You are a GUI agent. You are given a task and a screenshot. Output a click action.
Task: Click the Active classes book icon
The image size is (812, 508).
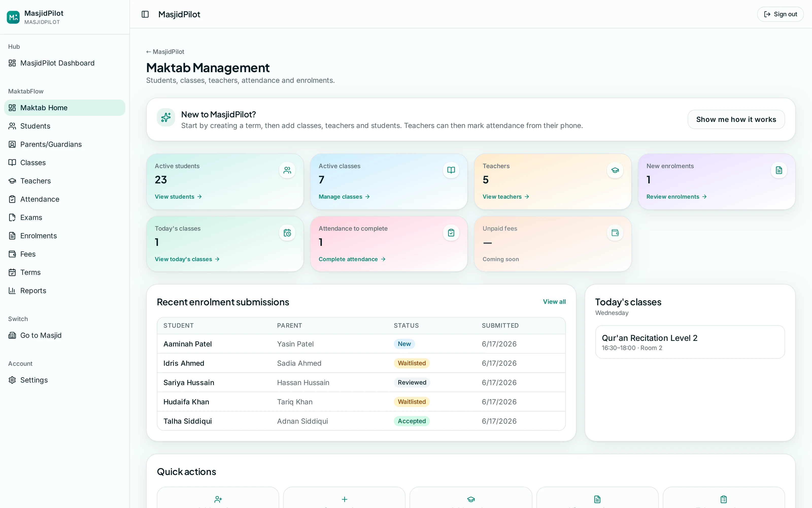(451, 170)
